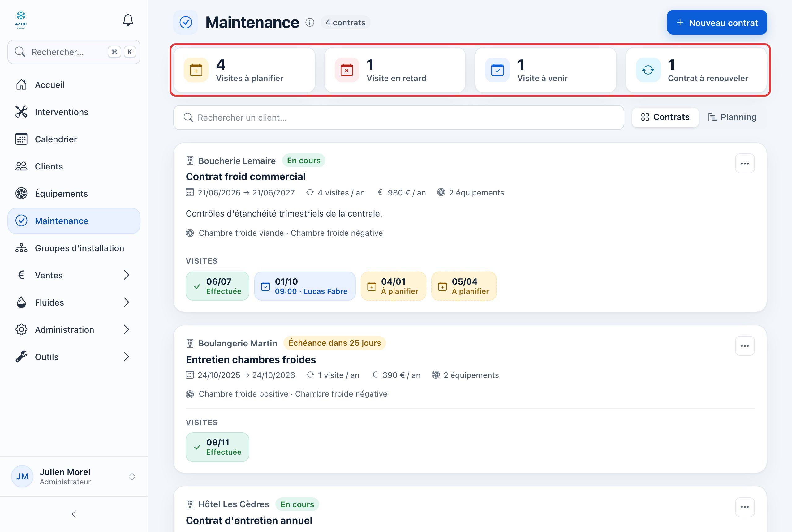792x532 pixels.
Task: Click the 04/01 À planifier visit chip
Action: [393, 286]
